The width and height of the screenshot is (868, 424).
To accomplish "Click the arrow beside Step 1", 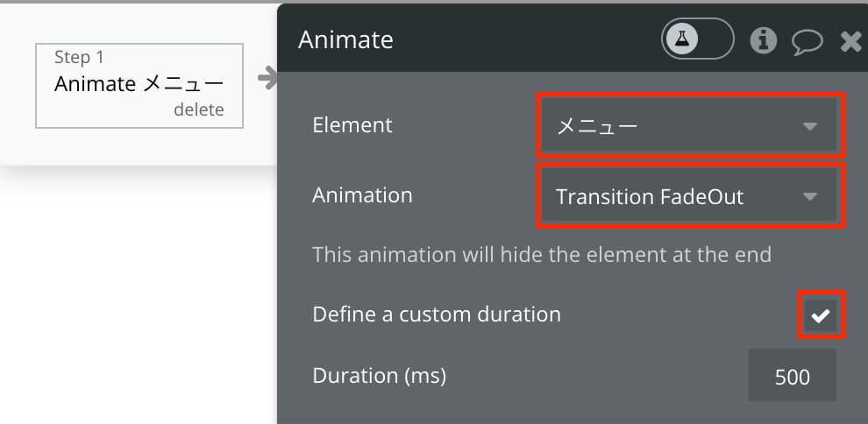I will click(x=267, y=78).
